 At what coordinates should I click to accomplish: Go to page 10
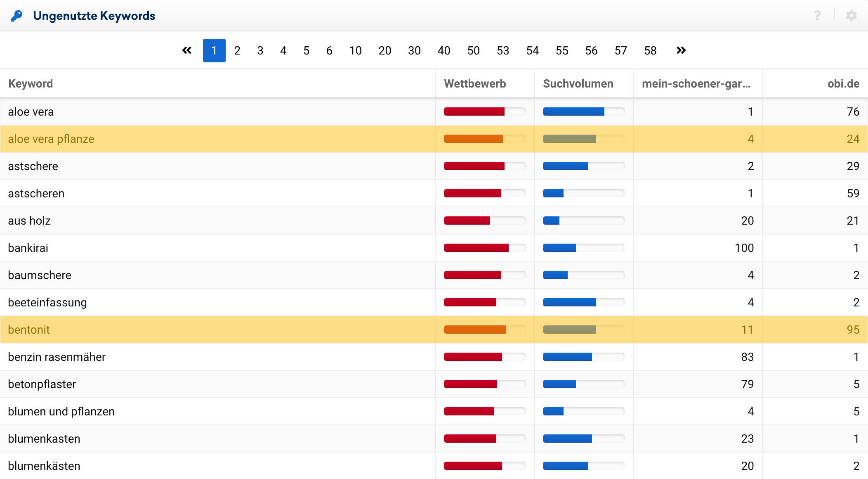tap(355, 50)
